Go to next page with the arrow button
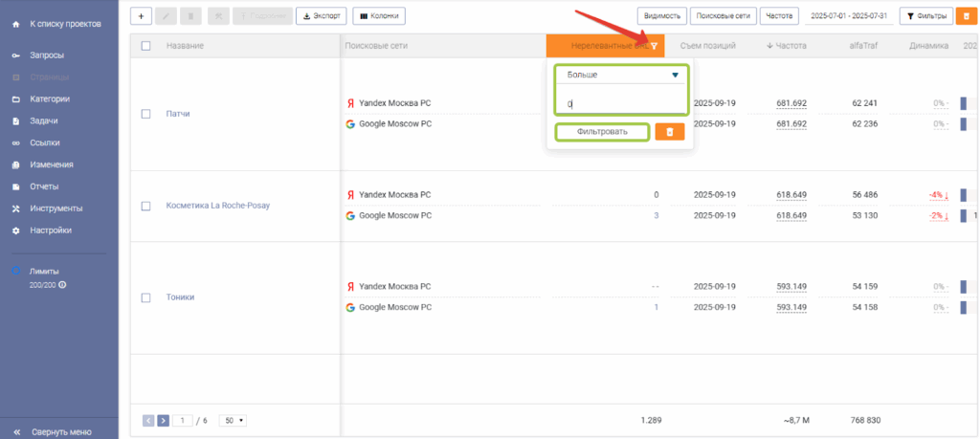This screenshot has width=980, height=439. click(163, 420)
